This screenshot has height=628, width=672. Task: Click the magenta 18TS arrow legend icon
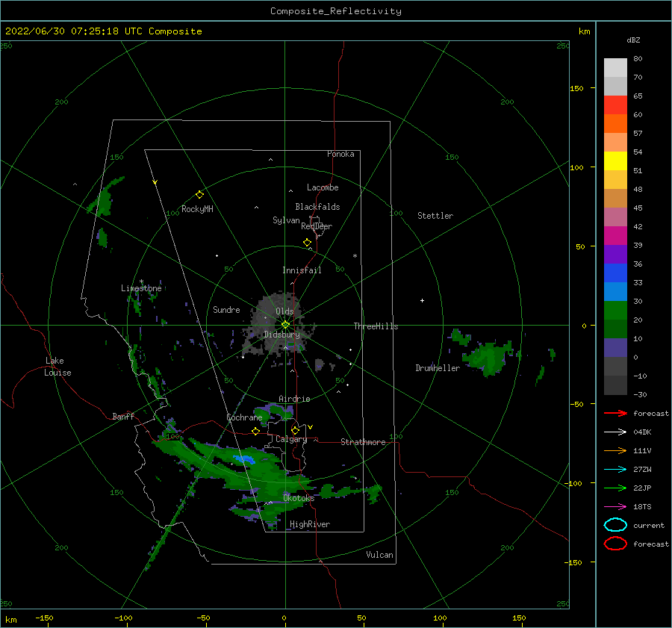pyautogui.click(x=615, y=507)
